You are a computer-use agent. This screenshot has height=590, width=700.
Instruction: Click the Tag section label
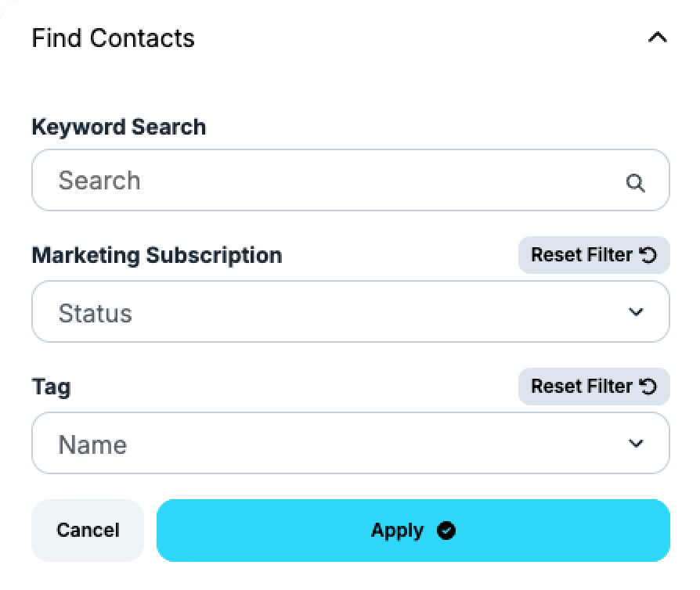tap(51, 387)
